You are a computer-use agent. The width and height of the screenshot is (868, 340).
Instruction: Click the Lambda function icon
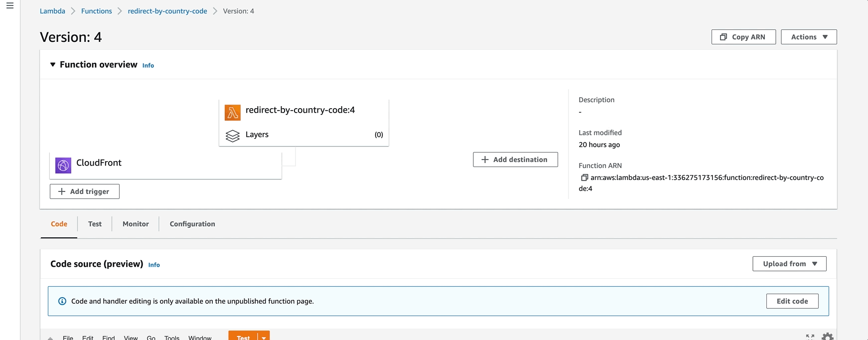233,113
